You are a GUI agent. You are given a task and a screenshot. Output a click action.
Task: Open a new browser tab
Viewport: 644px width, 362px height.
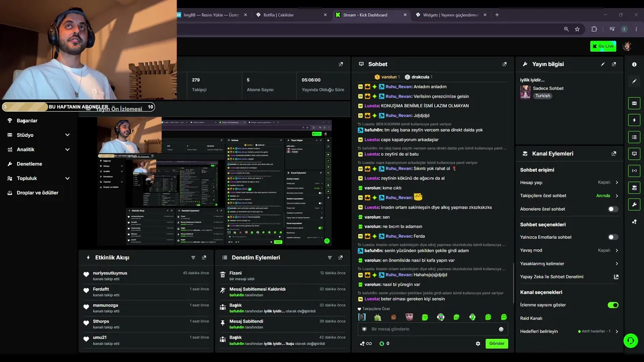pos(497,15)
